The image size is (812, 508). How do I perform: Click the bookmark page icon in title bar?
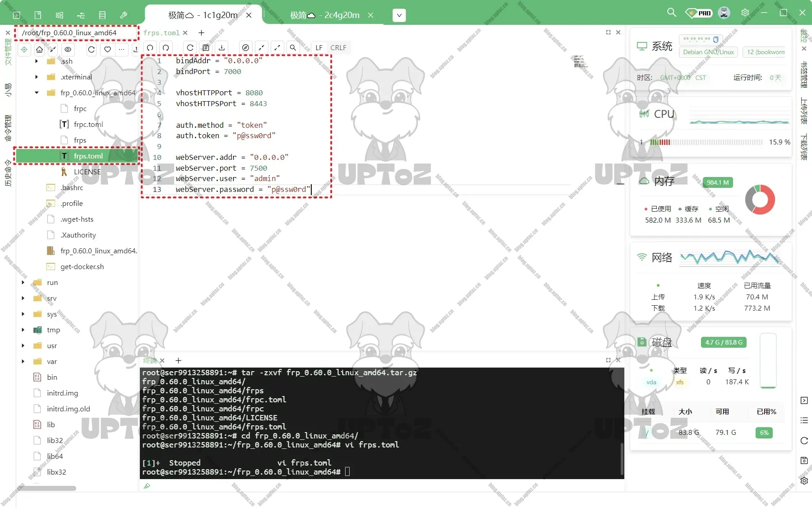(38, 15)
